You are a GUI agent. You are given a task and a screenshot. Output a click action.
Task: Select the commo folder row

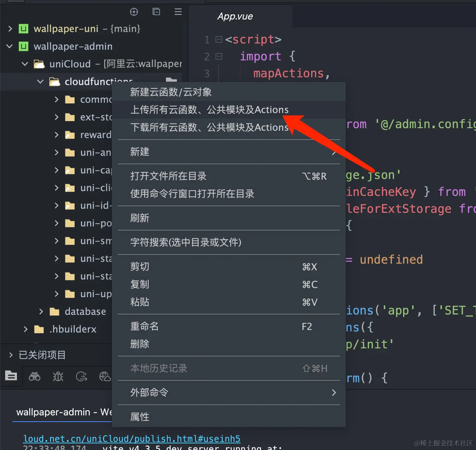[56, 99]
